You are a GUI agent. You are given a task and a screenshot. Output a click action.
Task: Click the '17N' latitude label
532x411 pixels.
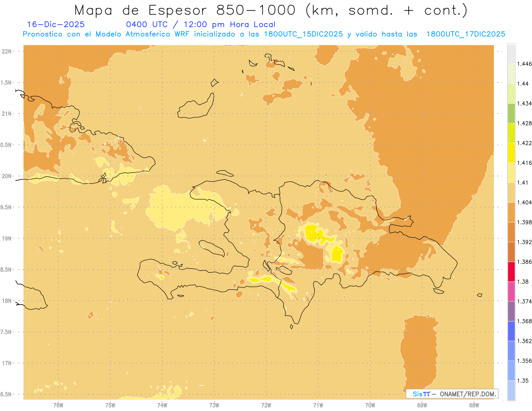7,363
